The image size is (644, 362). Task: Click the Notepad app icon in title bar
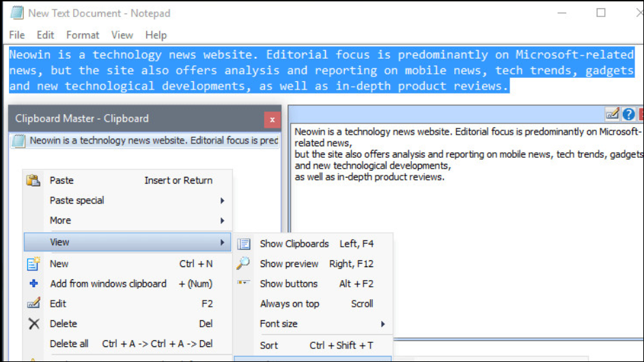[17, 13]
